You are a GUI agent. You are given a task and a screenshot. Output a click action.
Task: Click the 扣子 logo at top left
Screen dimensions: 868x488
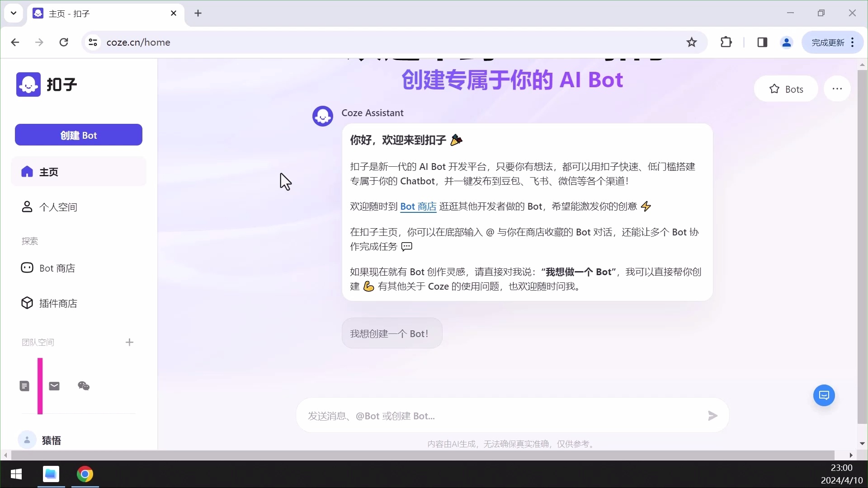point(47,84)
